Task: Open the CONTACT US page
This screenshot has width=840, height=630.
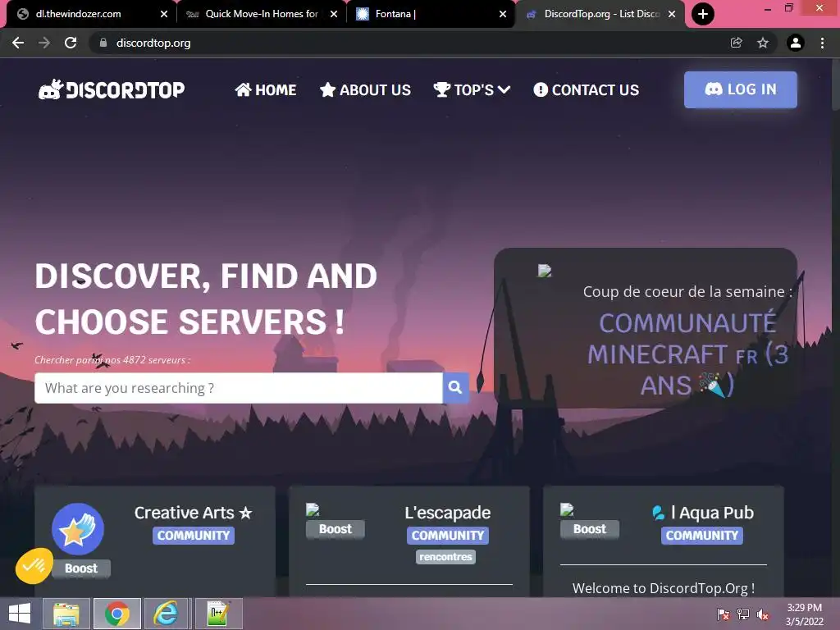Action: pos(586,90)
